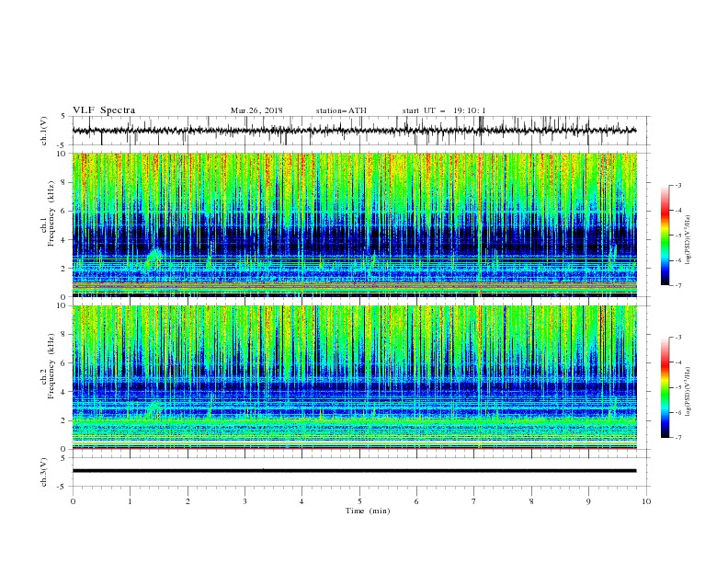Click the time axis tick label "5"
Image resolution: width=728 pixels, height=563 pixels.
[359, 501]
